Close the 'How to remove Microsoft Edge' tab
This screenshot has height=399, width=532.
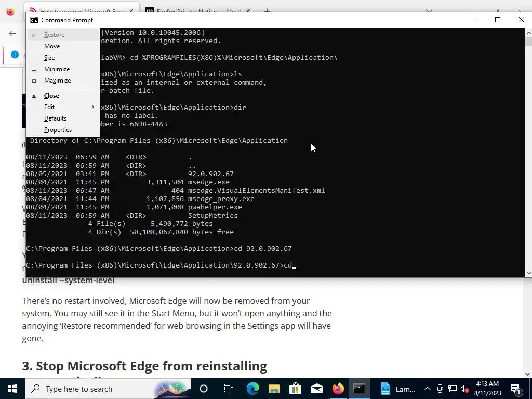pos(131,11)
